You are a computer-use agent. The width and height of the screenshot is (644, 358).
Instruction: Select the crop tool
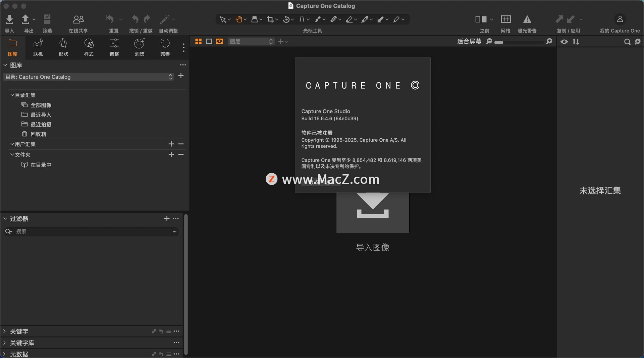coord(270,19)
